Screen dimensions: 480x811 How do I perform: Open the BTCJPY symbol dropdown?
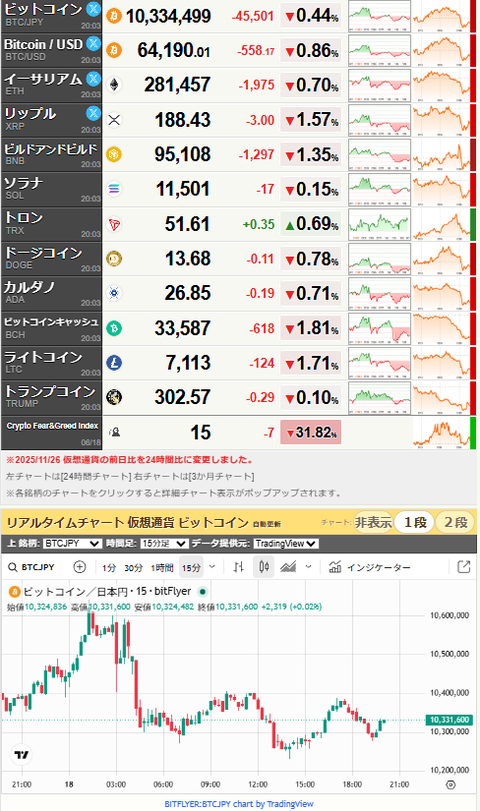pos(72,544)
